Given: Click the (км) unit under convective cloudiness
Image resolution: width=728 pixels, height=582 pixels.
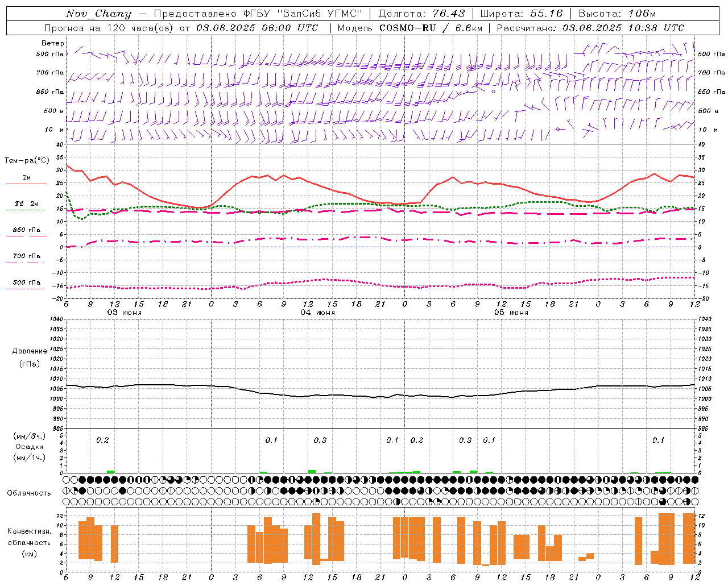Looking at the screenshot, I should (30, 554).
